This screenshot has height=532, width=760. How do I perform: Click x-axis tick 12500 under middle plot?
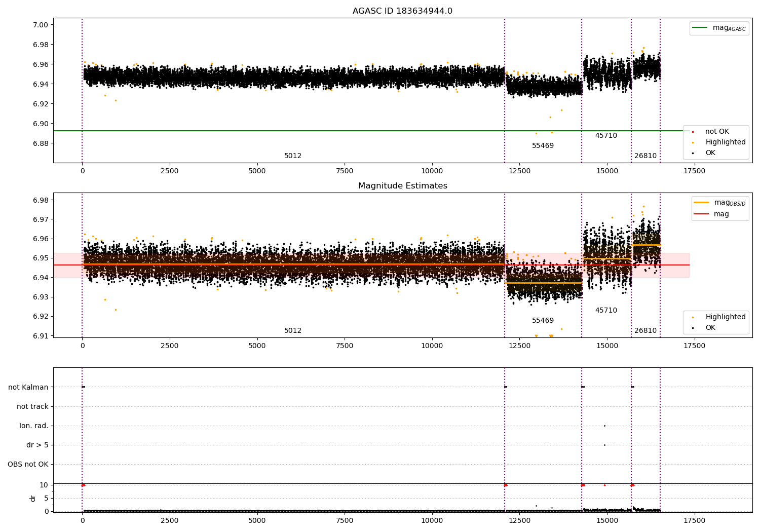pos(519,346)
